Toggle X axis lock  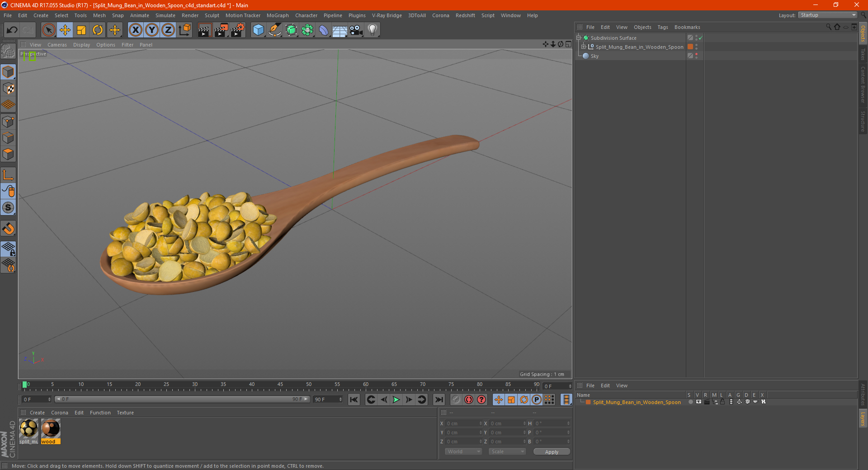coord(135,30)
